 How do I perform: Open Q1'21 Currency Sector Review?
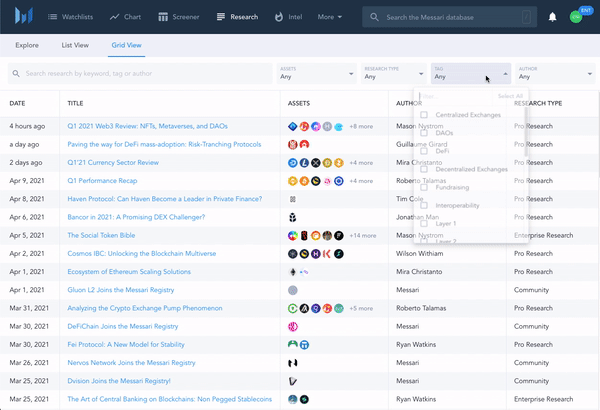pyautogui.click(x=113, y=163)
